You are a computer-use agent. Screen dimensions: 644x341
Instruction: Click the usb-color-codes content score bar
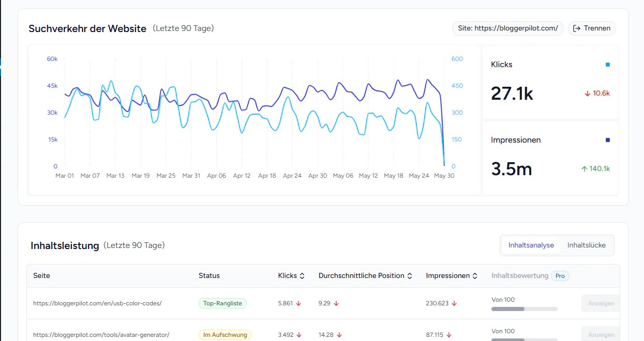coord(525,309)
